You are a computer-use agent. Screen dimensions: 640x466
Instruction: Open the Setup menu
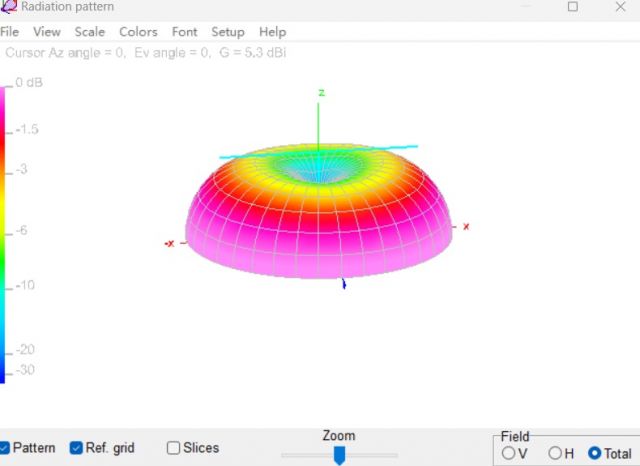point(228,32)
